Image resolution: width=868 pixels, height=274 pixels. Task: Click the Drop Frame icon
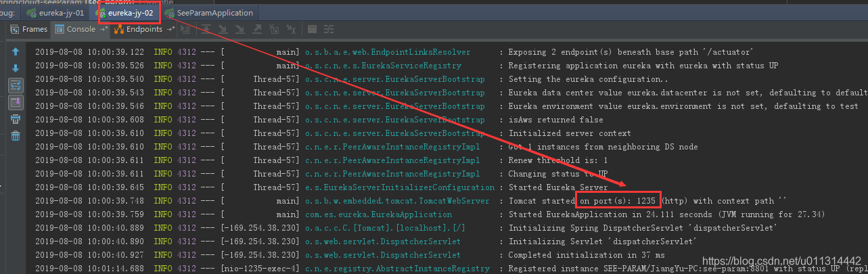[273, 29]
